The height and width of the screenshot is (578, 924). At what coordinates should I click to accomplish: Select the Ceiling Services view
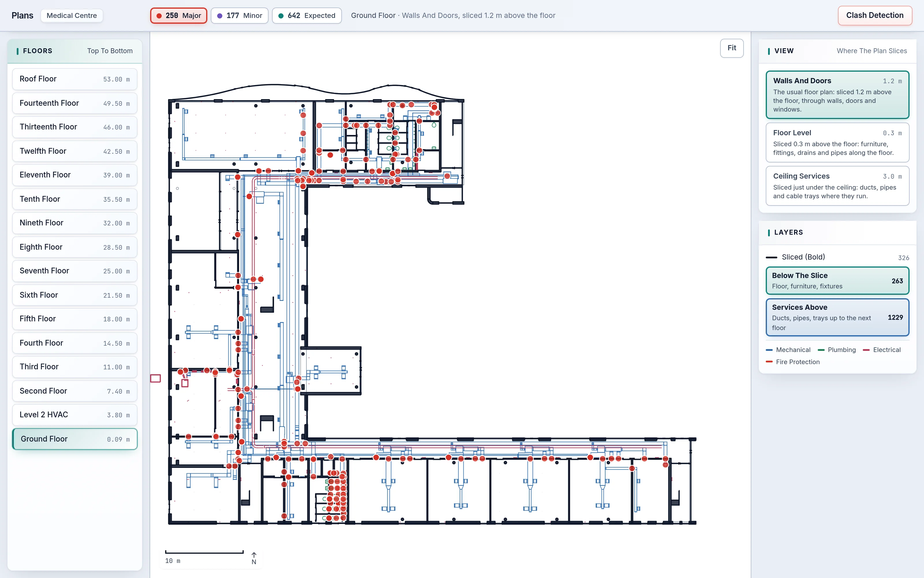tap(837, 186)
